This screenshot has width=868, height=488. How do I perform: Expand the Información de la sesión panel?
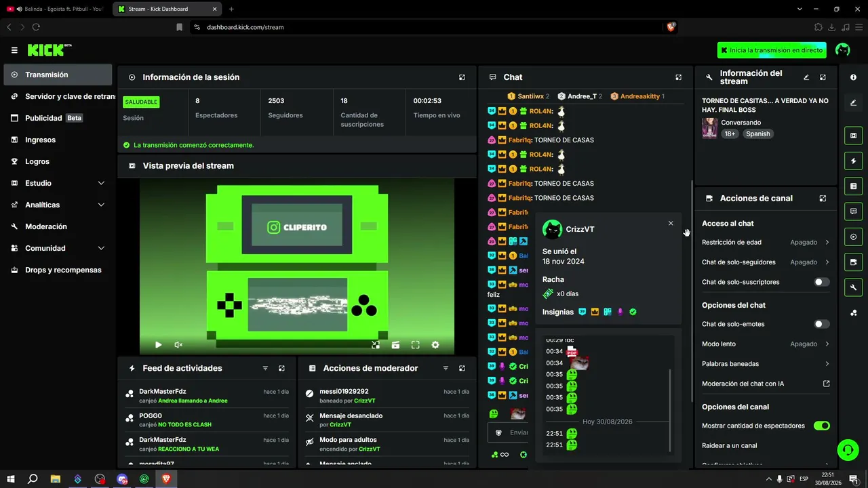(462, 77)
